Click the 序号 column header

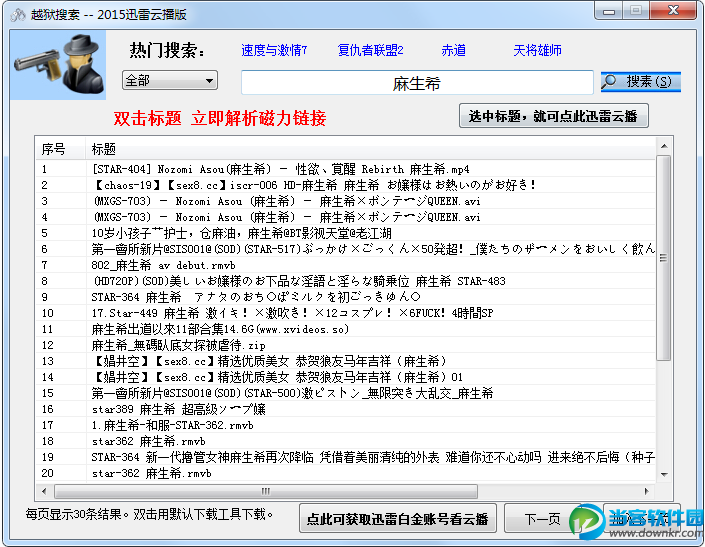[x=61, y=149]
